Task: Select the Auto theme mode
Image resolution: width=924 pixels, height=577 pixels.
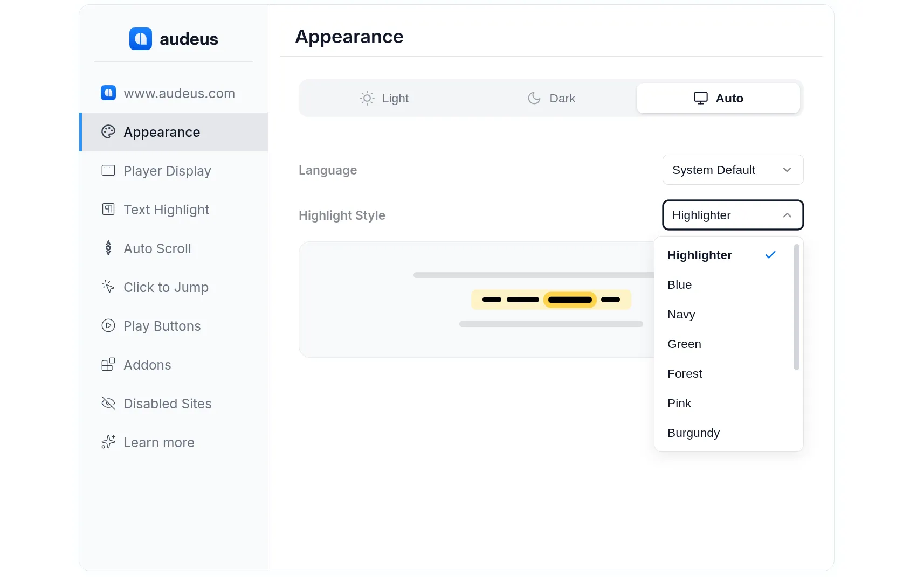Action: pyautogui.click(x=718, y=98)
